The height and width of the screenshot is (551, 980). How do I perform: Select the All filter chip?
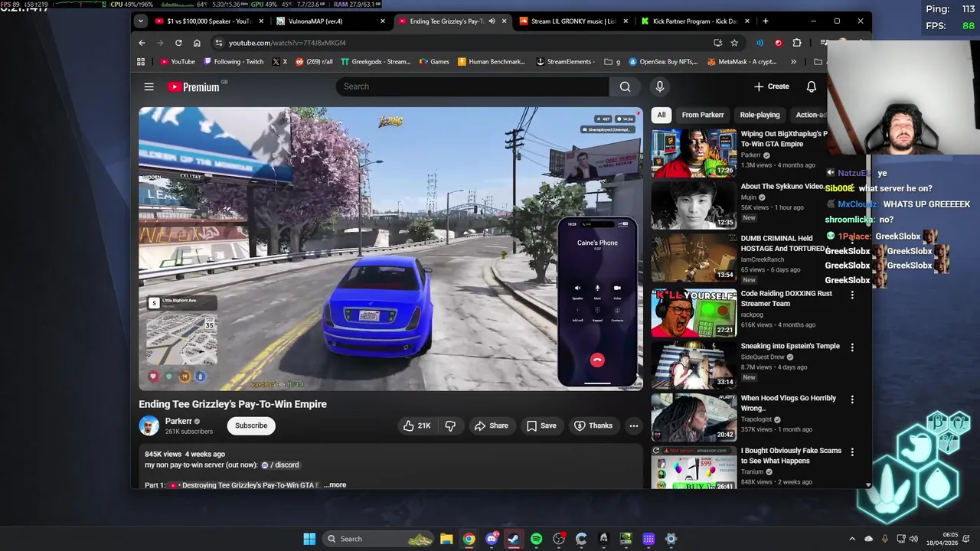(x=661, y=115)
